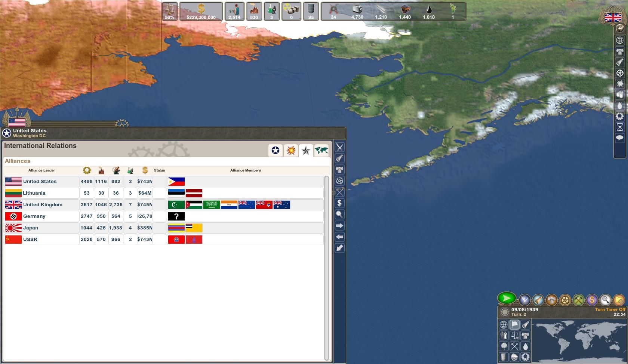
Task: Expand the United Kingdom alliance row
Action: pyautogui.click(x=43, y=205)
